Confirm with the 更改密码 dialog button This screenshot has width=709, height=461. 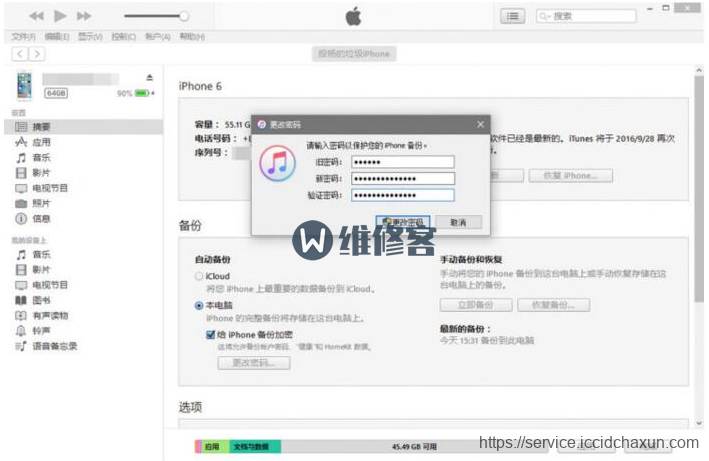click(402, 222)
